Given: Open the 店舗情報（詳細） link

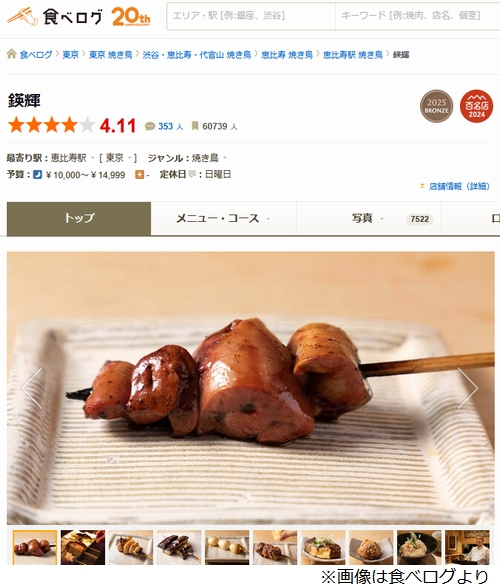Looking at the screenshot, I should [459, 186].
